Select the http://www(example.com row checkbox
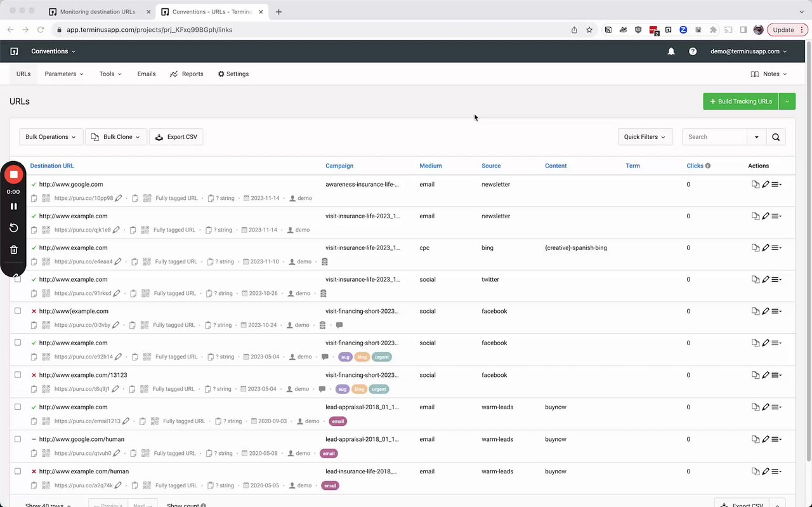 [x=18, y=311]
